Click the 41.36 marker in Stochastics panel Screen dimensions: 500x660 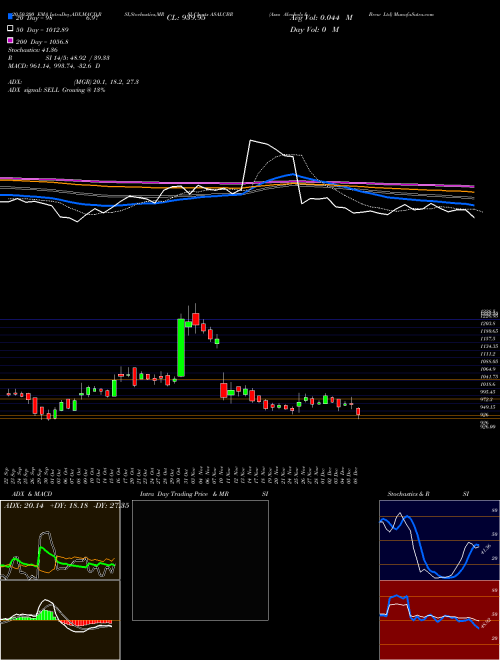click(x=485, y=550)
